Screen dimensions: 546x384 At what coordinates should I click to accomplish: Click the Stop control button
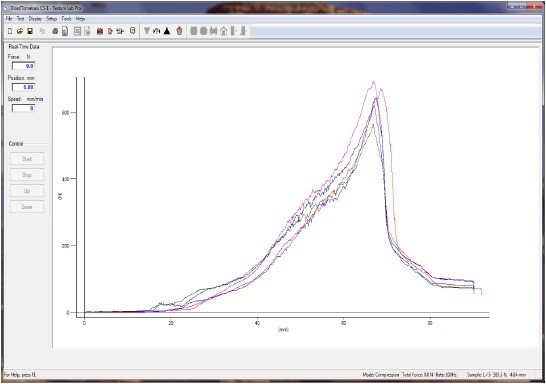pyautogui.click(x=27, y=175)
